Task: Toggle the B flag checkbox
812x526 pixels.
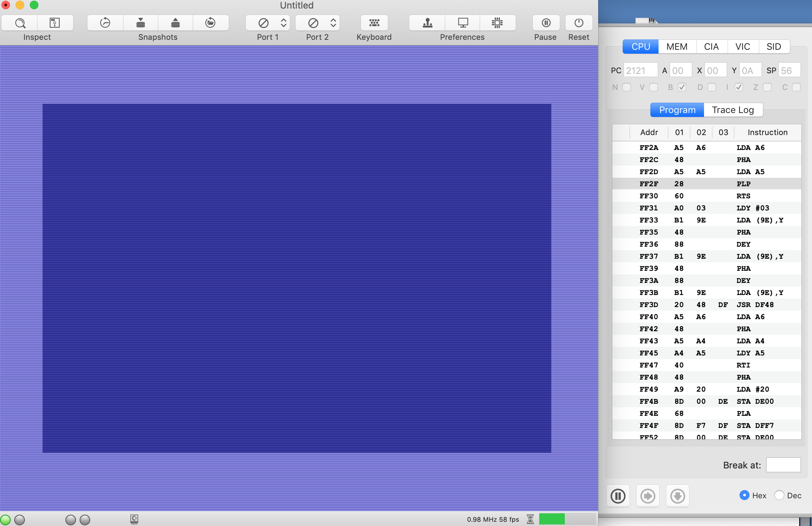Action: tap(682, 87)
